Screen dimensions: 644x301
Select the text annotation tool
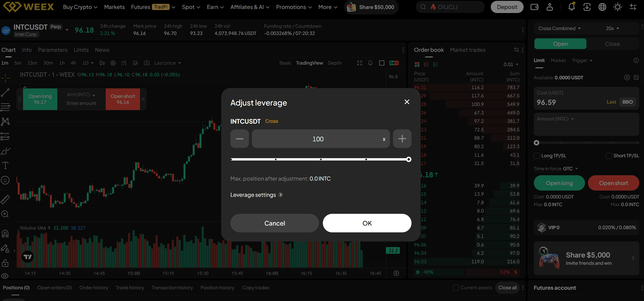tap(5, 165)
